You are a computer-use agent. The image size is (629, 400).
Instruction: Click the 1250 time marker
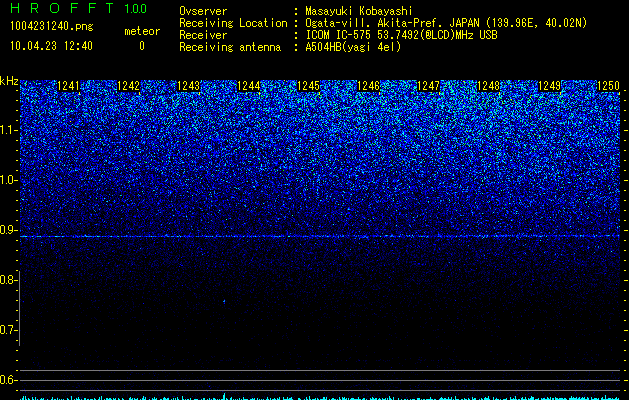(x=609, y=86)
